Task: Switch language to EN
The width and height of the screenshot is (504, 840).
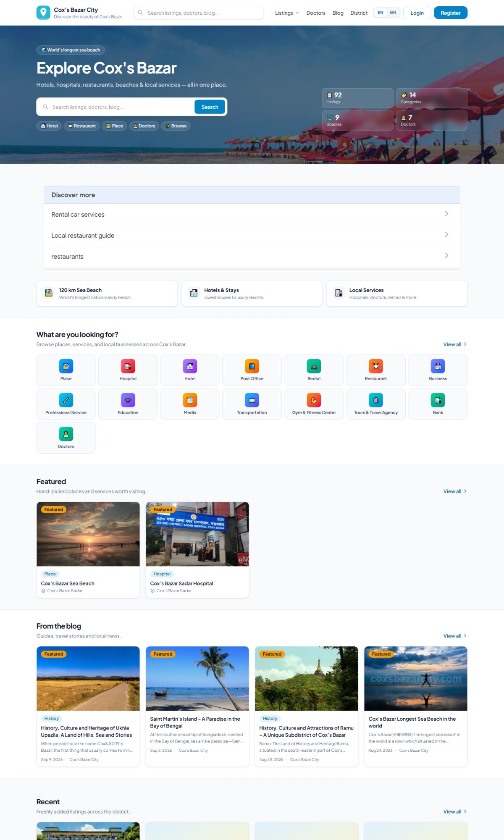Action: tap(380, 13)
